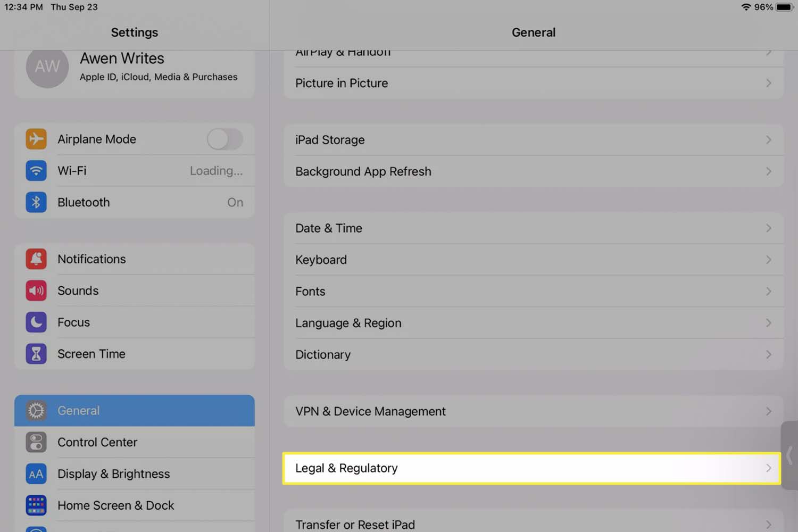798x532 pixels.
Task: Tap the red Notifications bell icon
Action: coord(36,259)
